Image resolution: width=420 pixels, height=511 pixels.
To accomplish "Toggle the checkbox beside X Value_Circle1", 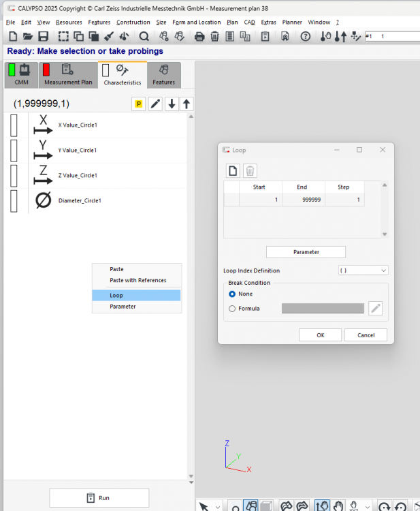I will [x=14, y=125].
